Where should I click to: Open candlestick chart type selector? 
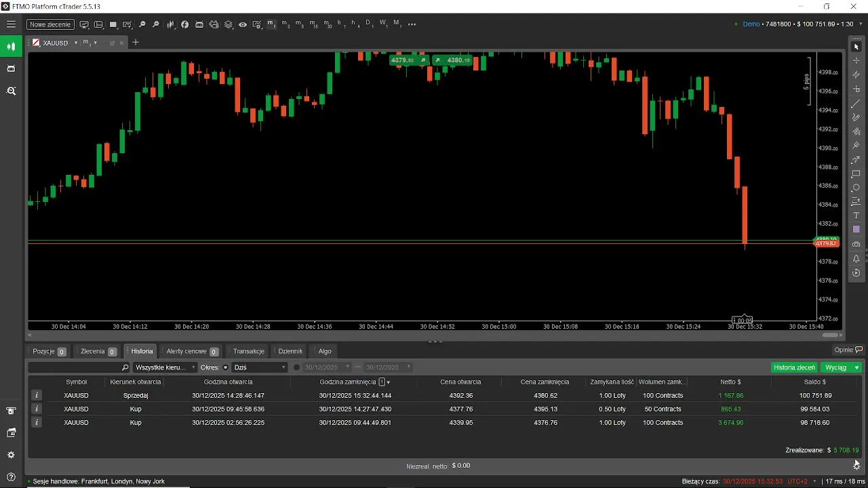tap(170, 24)
